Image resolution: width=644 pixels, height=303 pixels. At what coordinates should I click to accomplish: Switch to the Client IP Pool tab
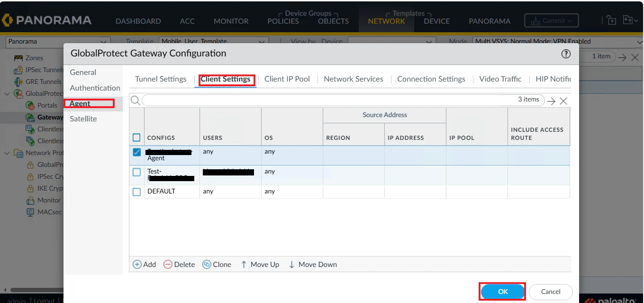coord(287,79)
